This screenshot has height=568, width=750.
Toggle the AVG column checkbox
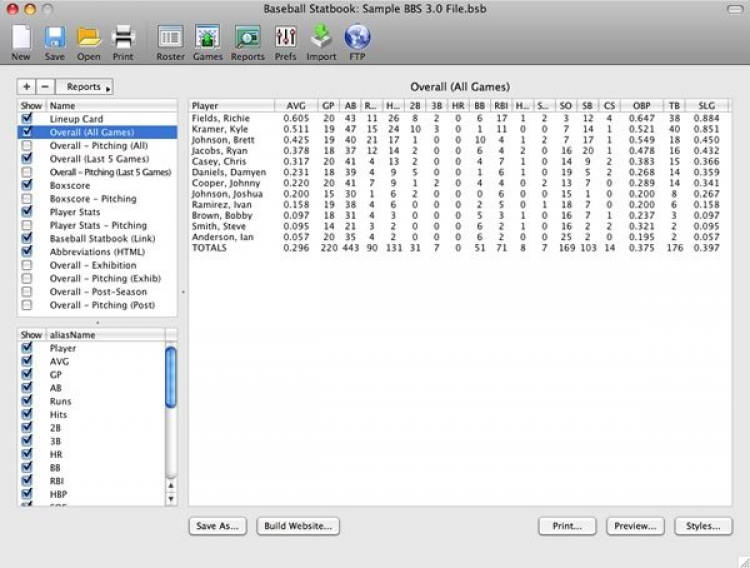[27, 361]
